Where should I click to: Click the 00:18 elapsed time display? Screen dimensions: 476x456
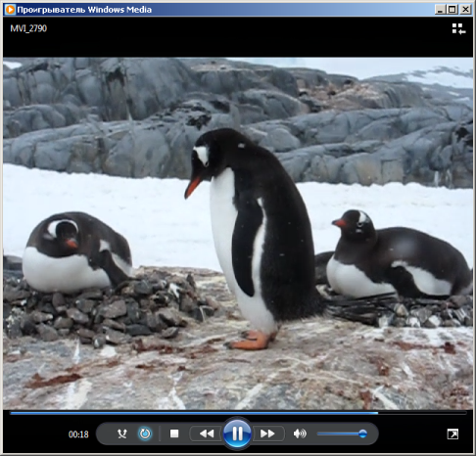pyautogui.click(x=78, y=434)
